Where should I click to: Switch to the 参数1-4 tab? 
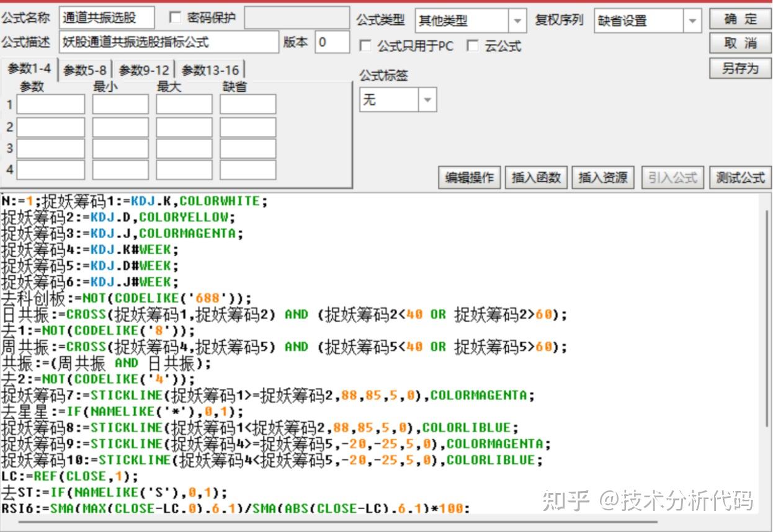[29, 69]
